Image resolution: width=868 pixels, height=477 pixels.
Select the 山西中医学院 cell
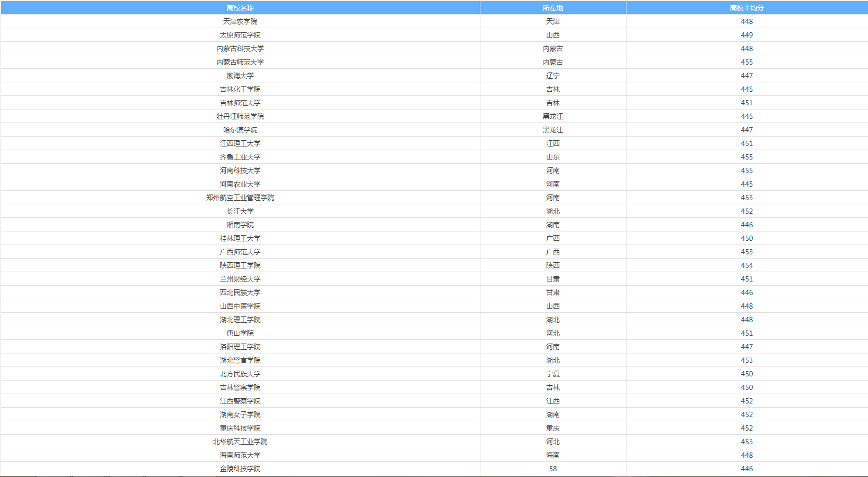point(240,306)
